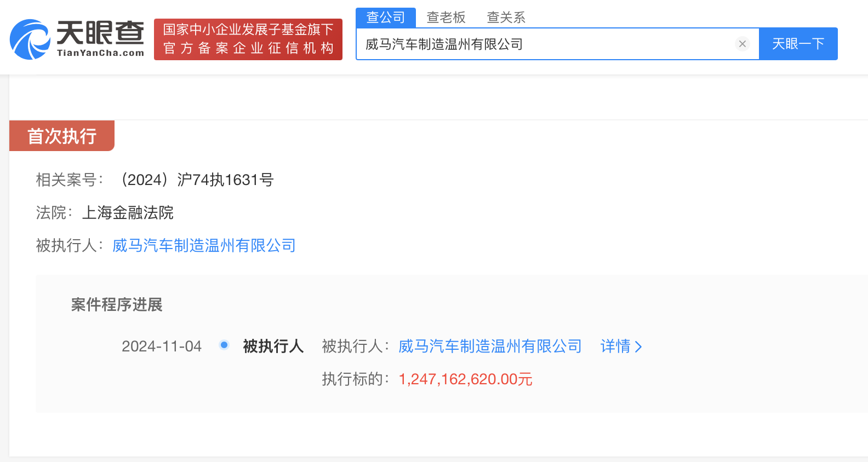Click the court name 上海金融法院
Screen dimensions: 868x462
tap(128, 212)
